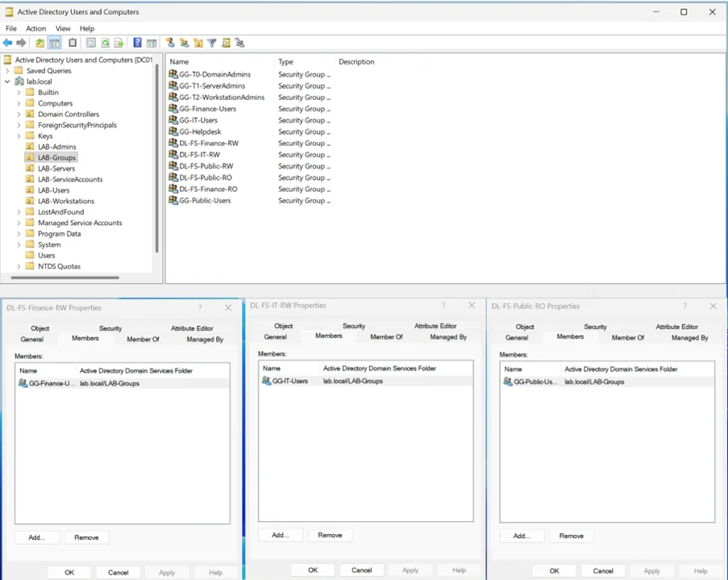Screen dimensions: 728x580
Task: Click the clipboard icon in the toolbar
Action: (x=73, y=43)
